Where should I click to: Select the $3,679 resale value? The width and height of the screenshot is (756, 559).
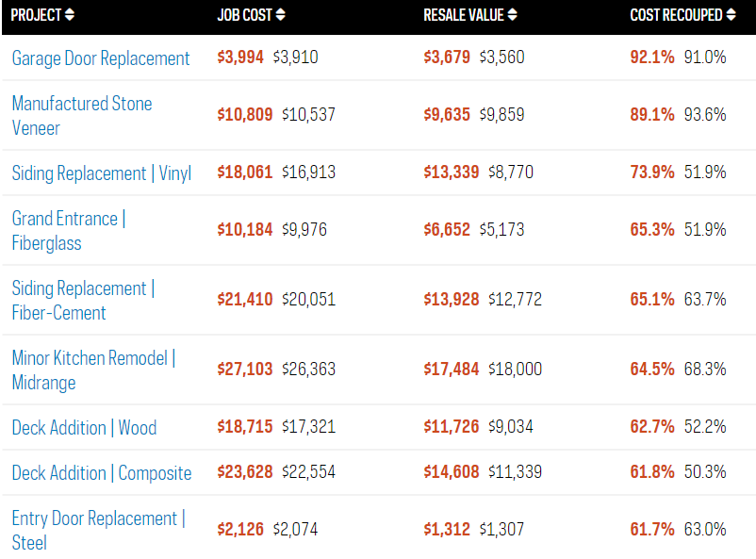point(447,58)
